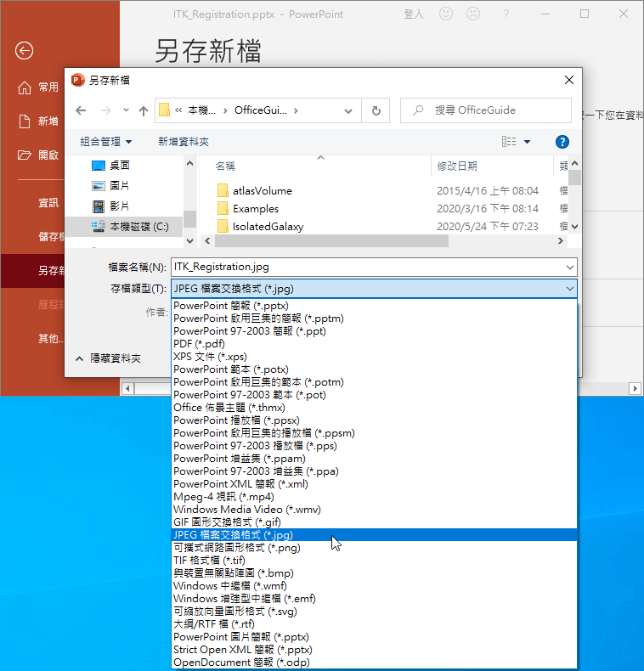Choose Office 佈景主題 (*.thmx) format
This screenshot has height=671, width=644.
[374, 408]
